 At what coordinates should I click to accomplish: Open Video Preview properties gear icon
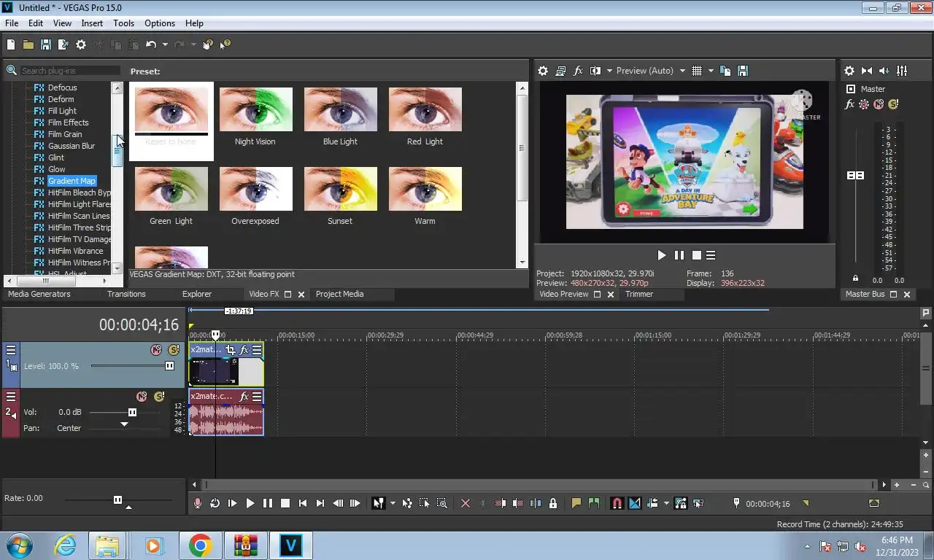click(x=543, y=71)
